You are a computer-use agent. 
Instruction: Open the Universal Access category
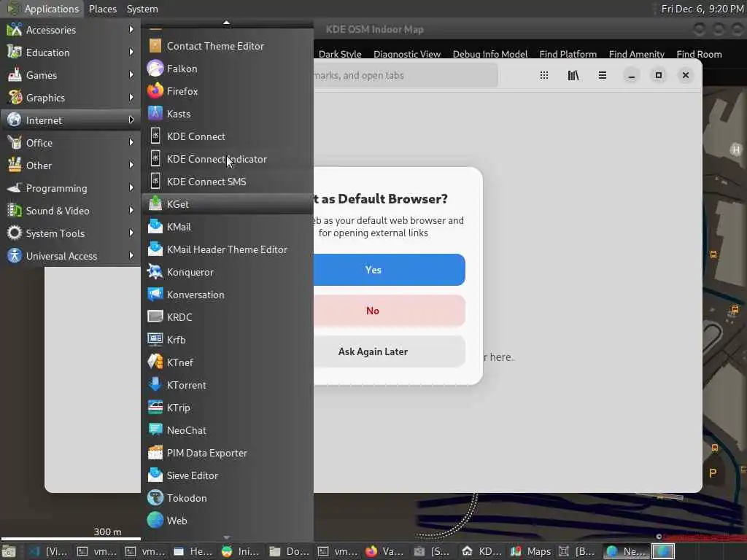coord(71,256)
